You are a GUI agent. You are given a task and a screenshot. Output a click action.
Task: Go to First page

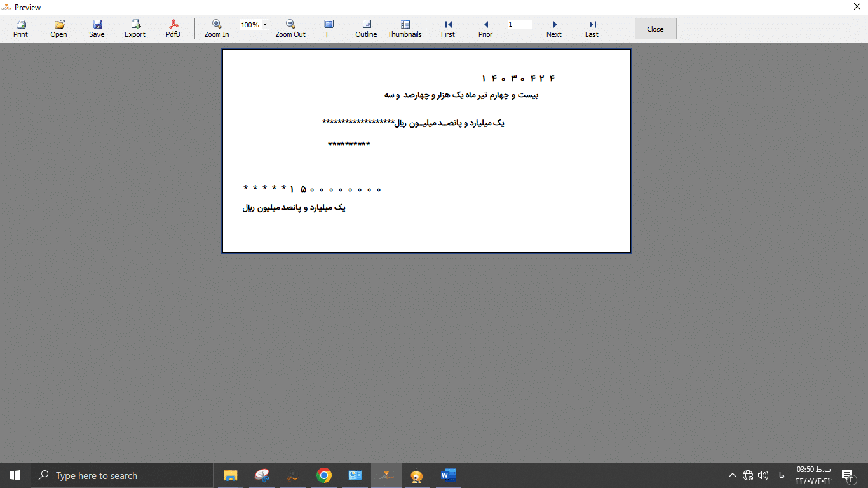[x=448, y=29]
